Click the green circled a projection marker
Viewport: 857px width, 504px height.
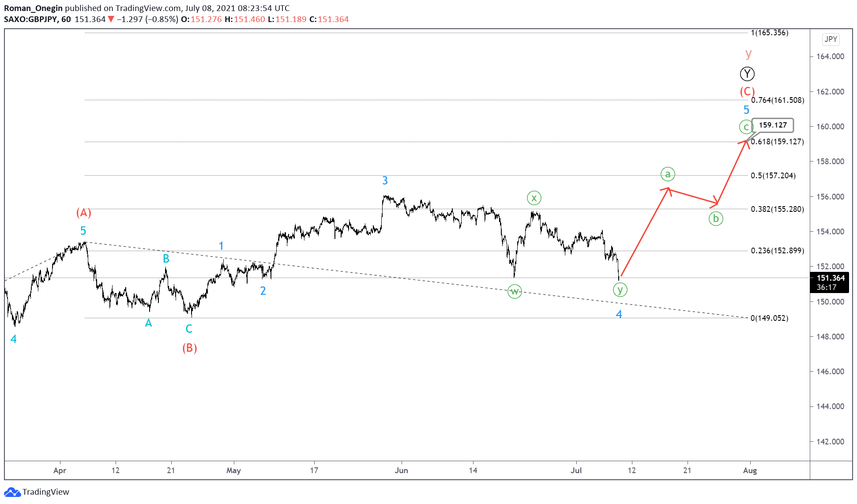tap(668, 174)
